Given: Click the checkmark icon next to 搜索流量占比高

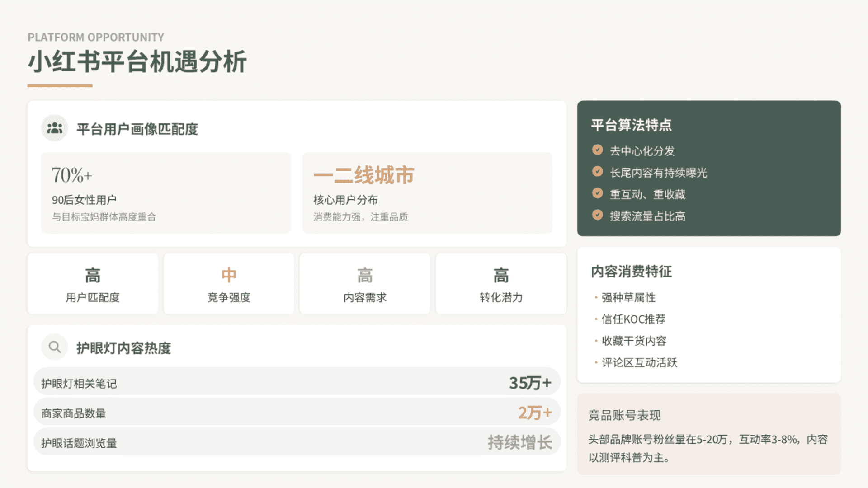Looking at the screenshot, I should [597, 215].
